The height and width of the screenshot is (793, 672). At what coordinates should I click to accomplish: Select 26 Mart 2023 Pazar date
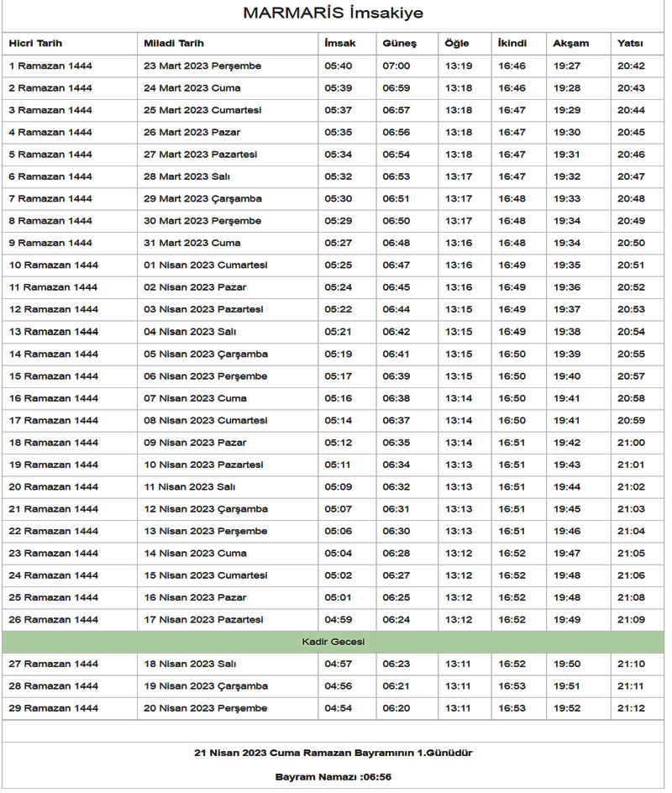pos(192,133)
